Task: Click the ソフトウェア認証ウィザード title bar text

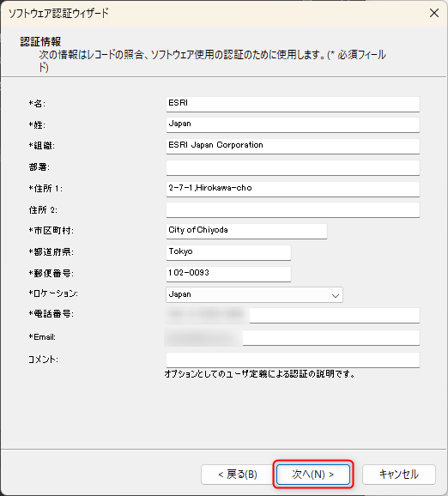Action: point(58,13)
